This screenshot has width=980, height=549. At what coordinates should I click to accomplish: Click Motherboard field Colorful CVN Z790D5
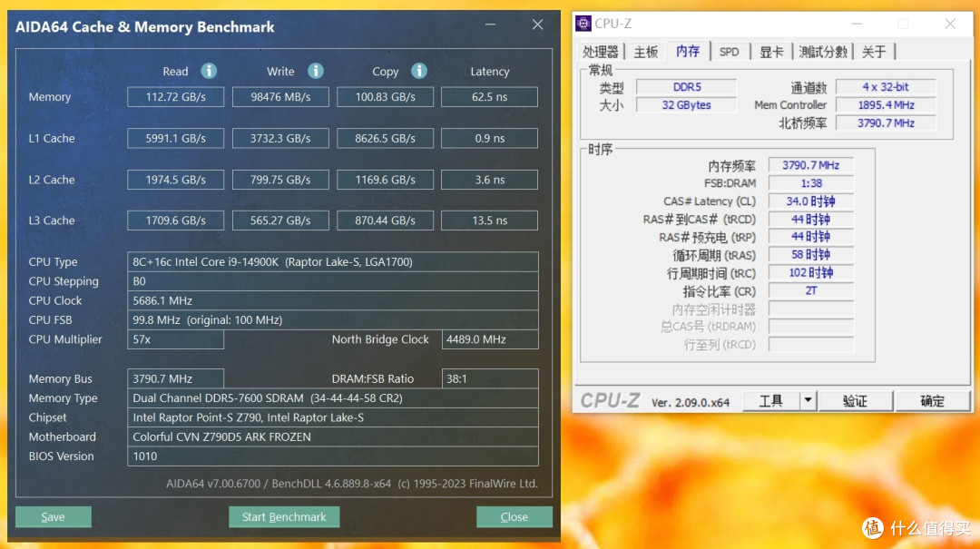tap(332, 436)
